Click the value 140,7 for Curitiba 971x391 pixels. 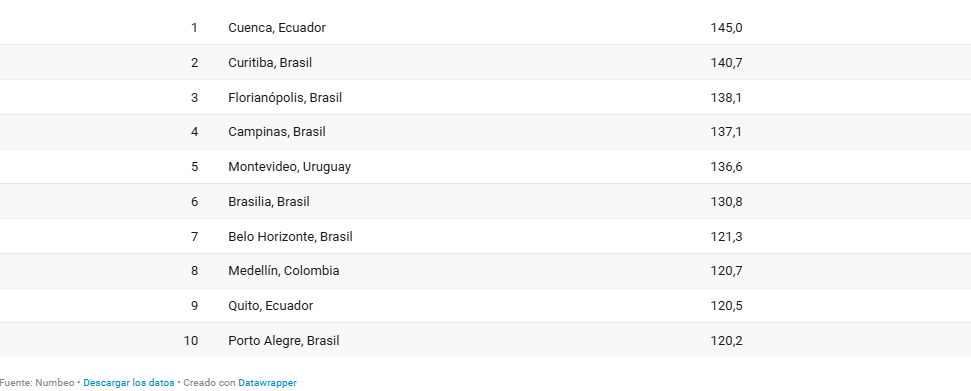[x=726, y=63]
